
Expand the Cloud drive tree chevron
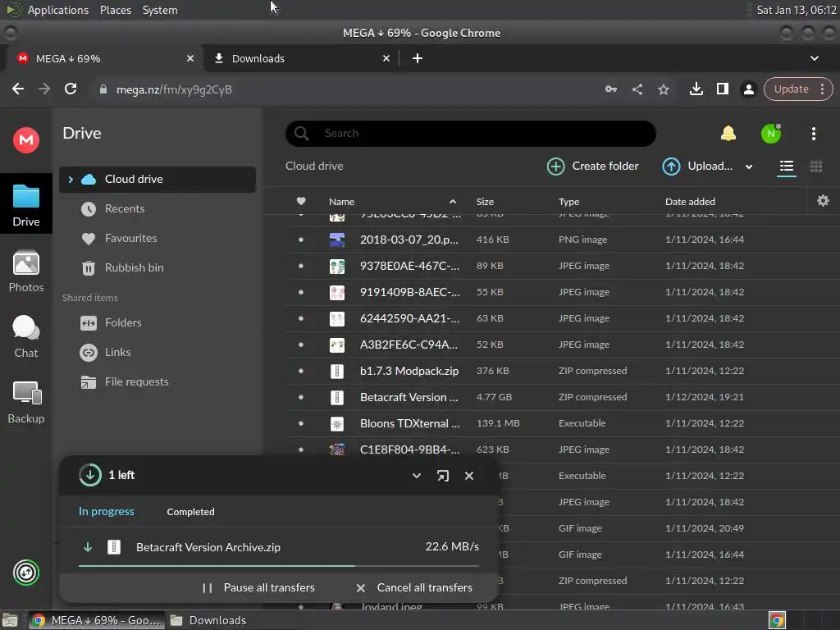click(x=71, y=180)
